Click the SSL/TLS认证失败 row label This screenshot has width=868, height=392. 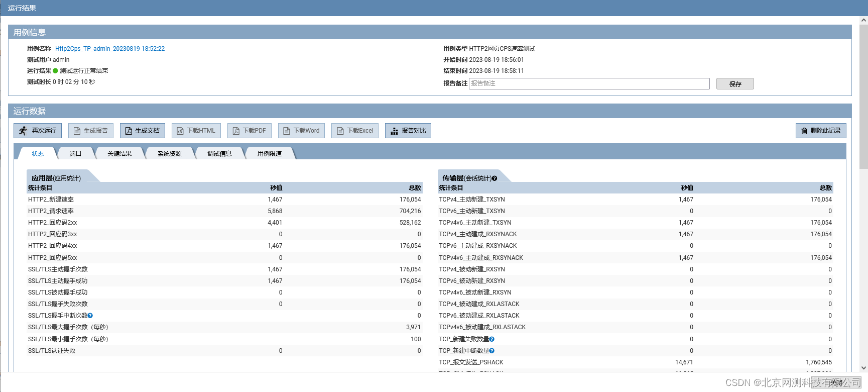(52, 351)
